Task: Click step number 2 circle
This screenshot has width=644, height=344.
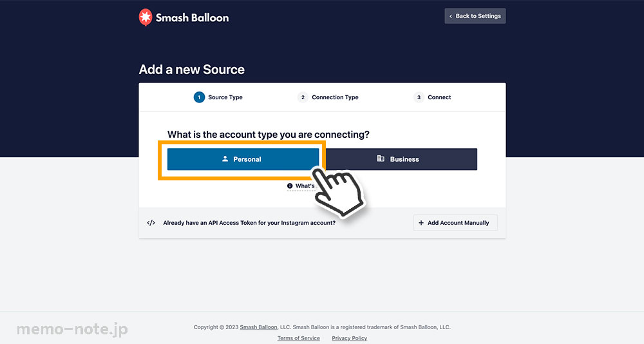Action: (303, 97)
